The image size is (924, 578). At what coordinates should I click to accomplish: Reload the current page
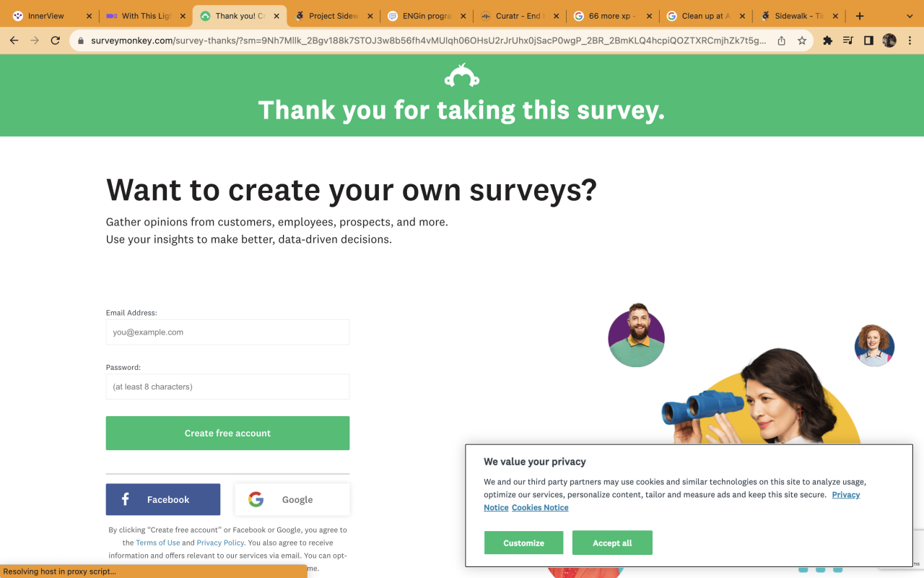[56, 40]
